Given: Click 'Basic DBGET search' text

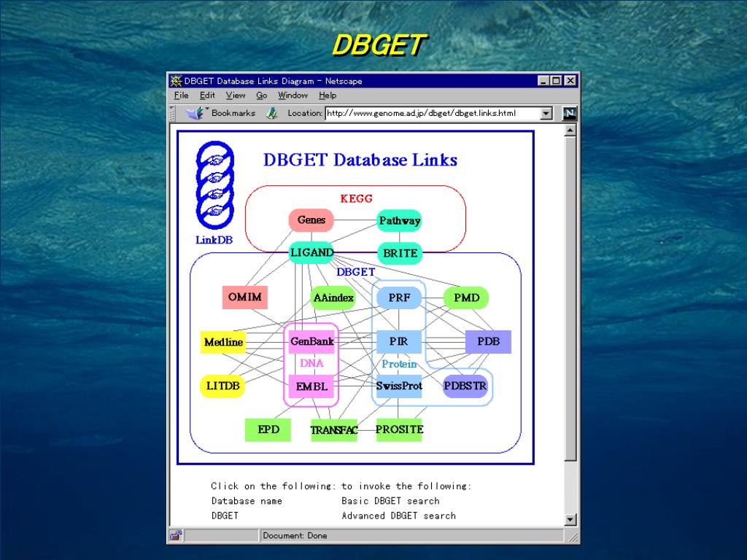Looking at the screenshot, I should coord(391,501).
